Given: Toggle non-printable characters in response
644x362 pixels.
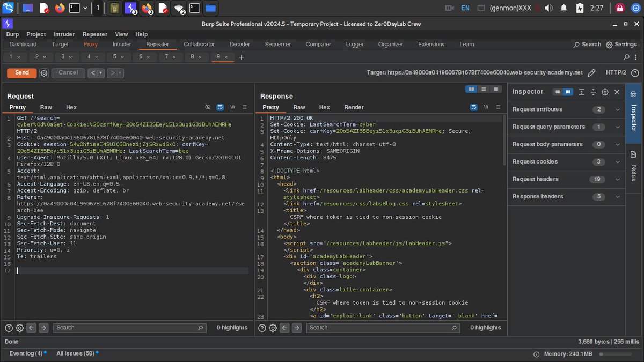Looking at the screenshot, I should click(486, 107).
